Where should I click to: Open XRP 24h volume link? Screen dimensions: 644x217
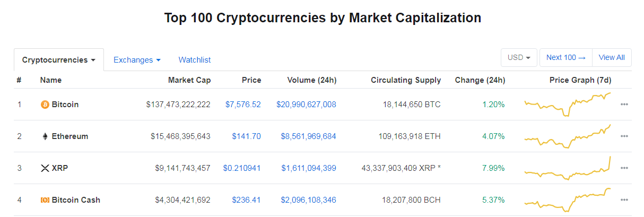(x=308, y=168)
